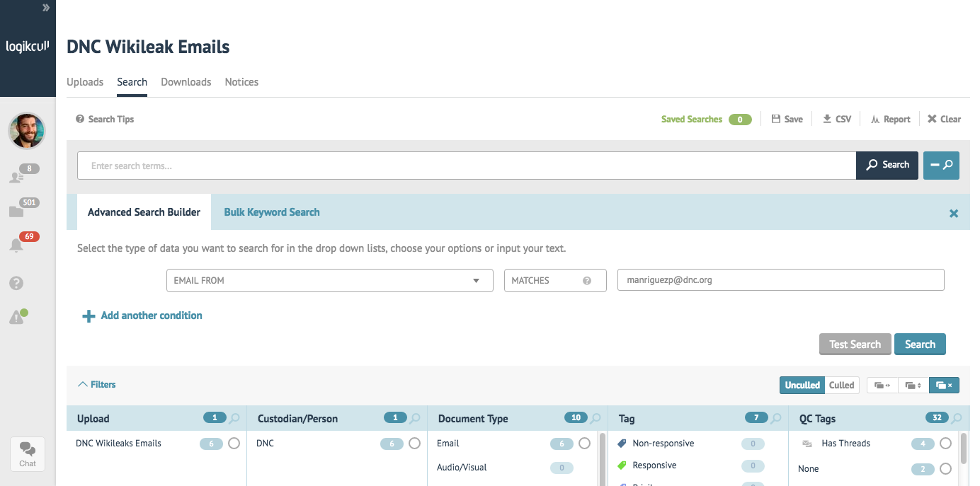Click the QC Tags scrollbar
The width and height of the screenshot is (980, 486).
[x=964, y=448]
